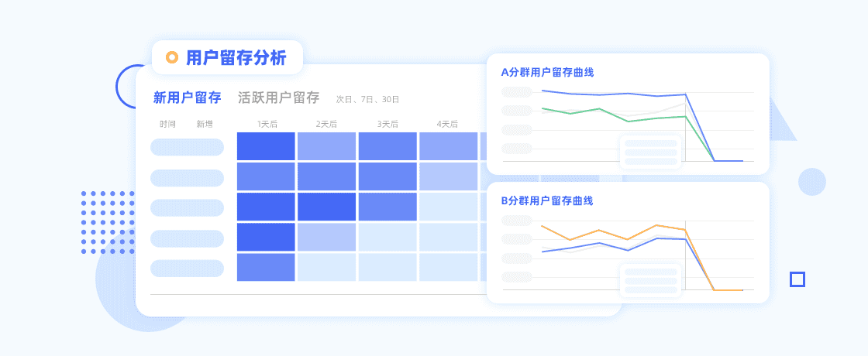Screen dimensions: 868x356
Task: Switch to the 活跃用户留存 tab
Action: click(x=279, y=98)
